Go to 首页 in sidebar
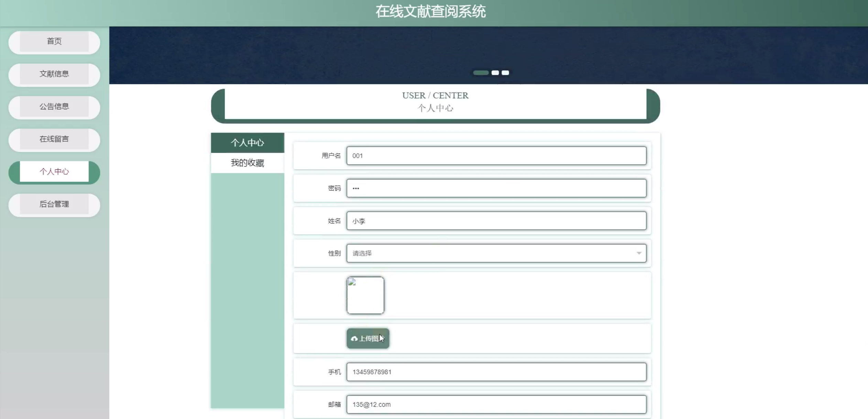868x419 pixels. [54, 42]
